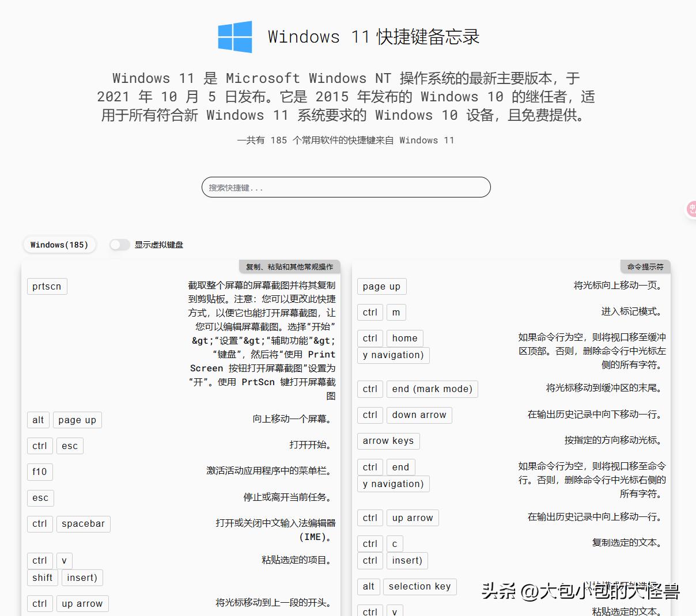Enable the 显示虚拟键盘 virtual keyboard toggle
This screenshot has height=616, width=696.
coord(119,244)
